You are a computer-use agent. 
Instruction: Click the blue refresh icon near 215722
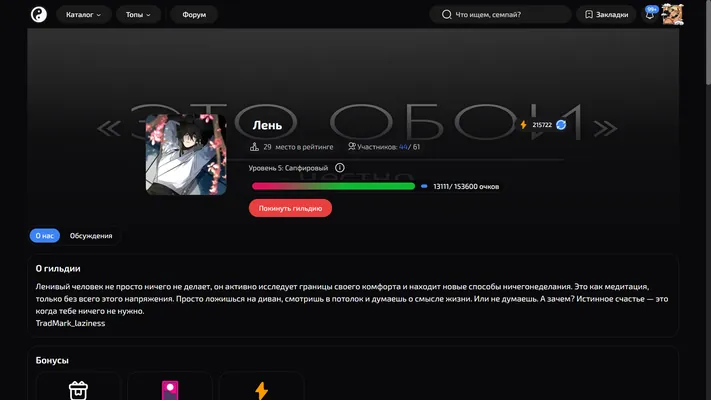tap(561, 125)
